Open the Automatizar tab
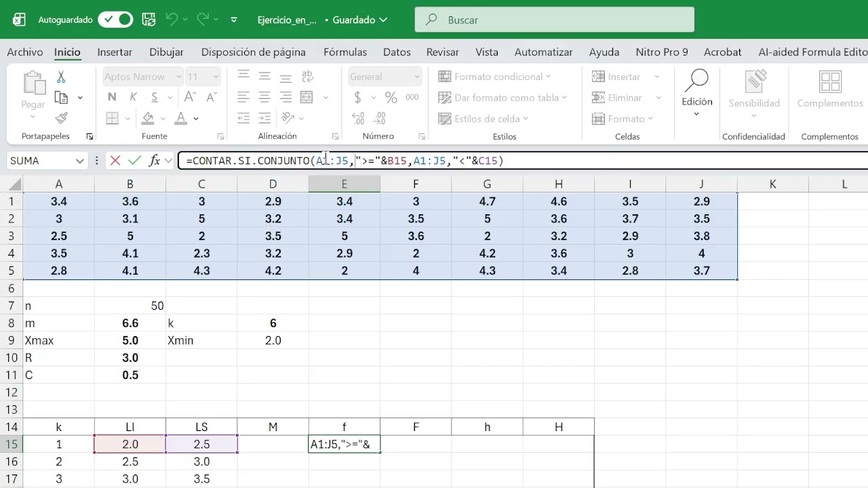Image resolution: width=868 pixels, height=488 pixels. pos(544,52)
